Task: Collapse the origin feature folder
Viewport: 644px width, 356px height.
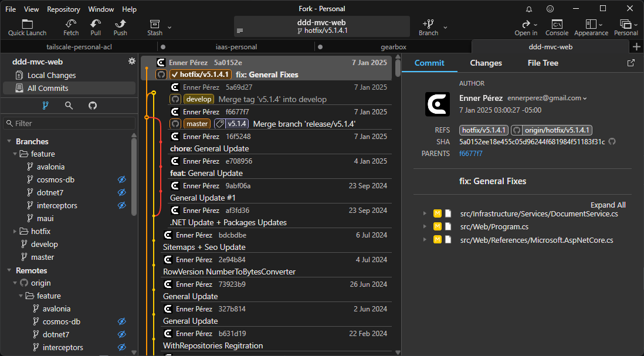Action: 21,296
